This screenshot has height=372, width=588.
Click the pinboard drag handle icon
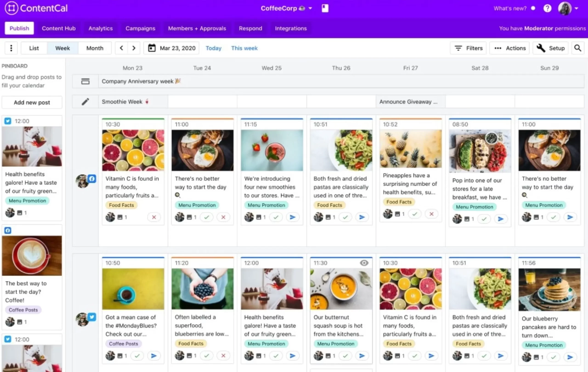pyautogui.click(x=11, y=48)
